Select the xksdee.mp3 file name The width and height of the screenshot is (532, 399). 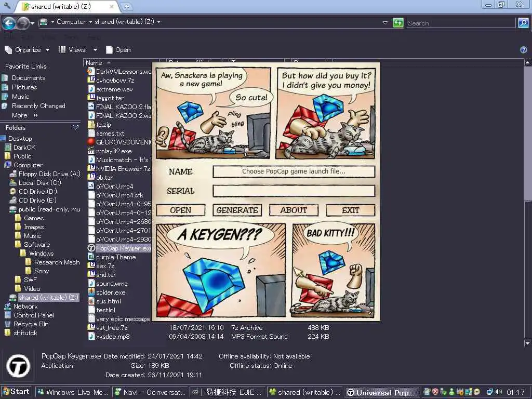click(x=113, y=337)
